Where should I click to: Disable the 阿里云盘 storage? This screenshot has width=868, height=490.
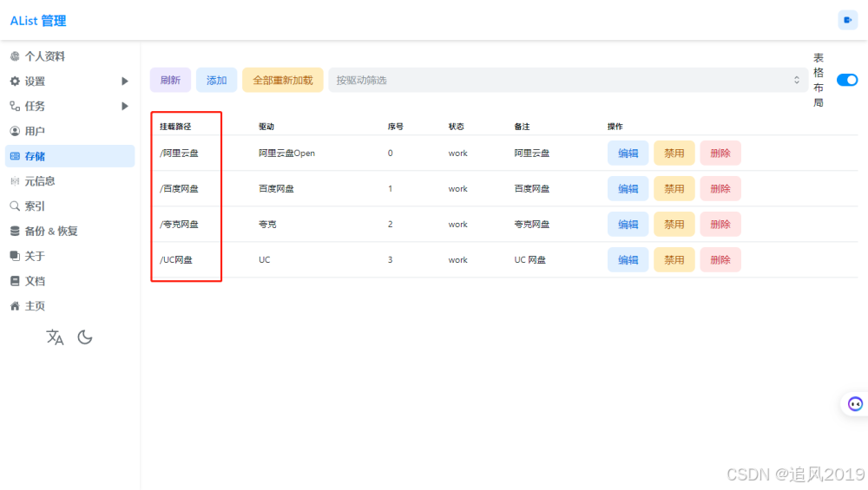pos(674,154)
